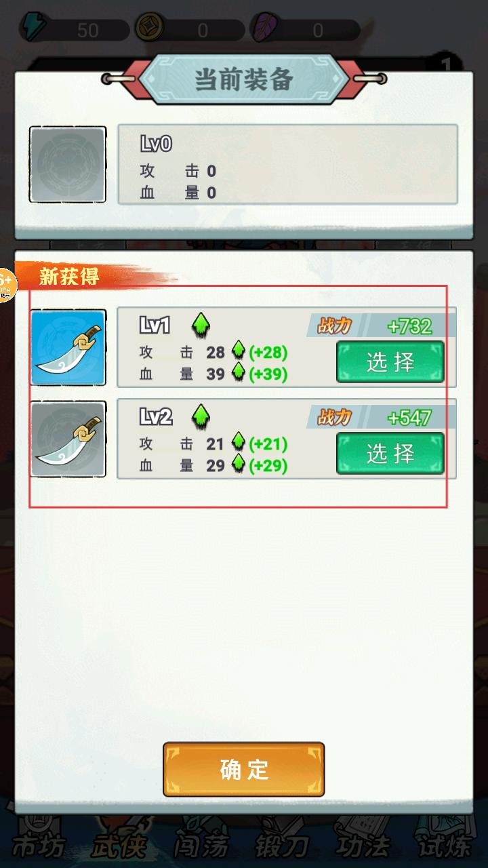The height and width of the screenshot is (868, 488).
Task: Tap the gray Lv2 blade icon
Action: [68, 439]
